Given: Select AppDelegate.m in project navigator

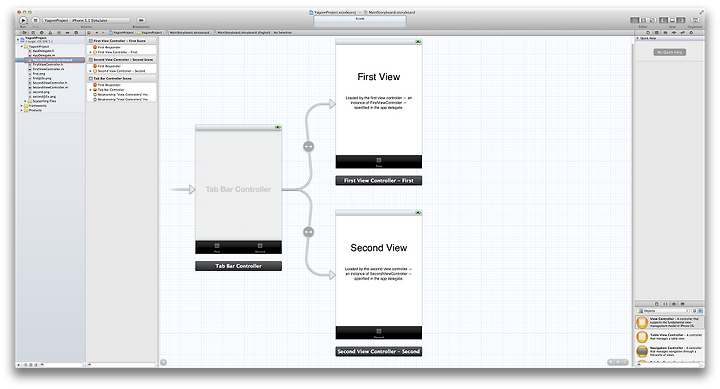Looking at the screenshot, I should (43, 55).
